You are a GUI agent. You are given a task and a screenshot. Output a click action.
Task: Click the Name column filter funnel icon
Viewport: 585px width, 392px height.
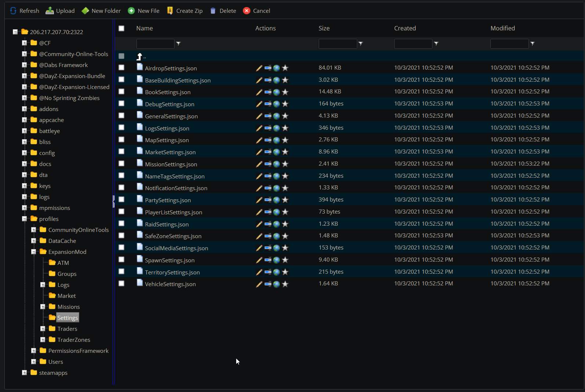point(178,44)
